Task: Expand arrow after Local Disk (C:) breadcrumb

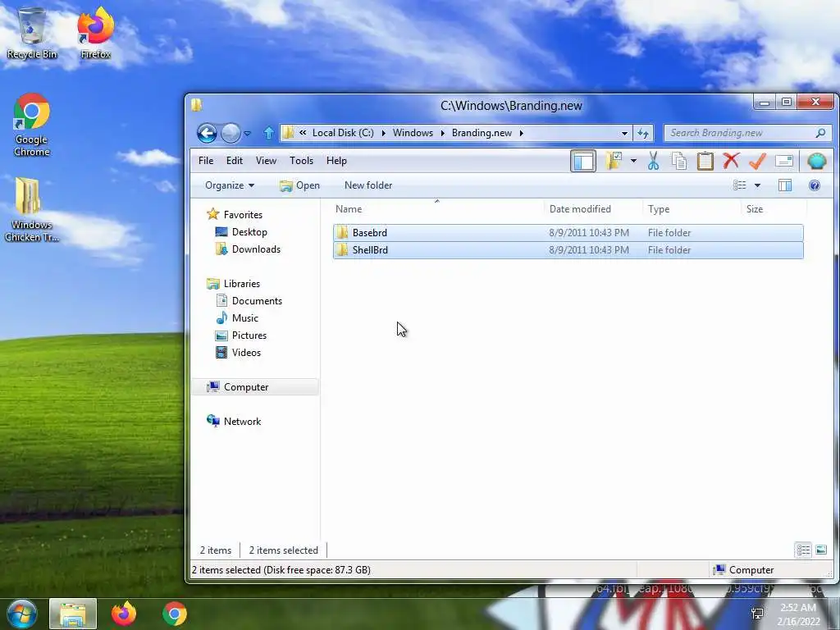Action: pos(384,133)
